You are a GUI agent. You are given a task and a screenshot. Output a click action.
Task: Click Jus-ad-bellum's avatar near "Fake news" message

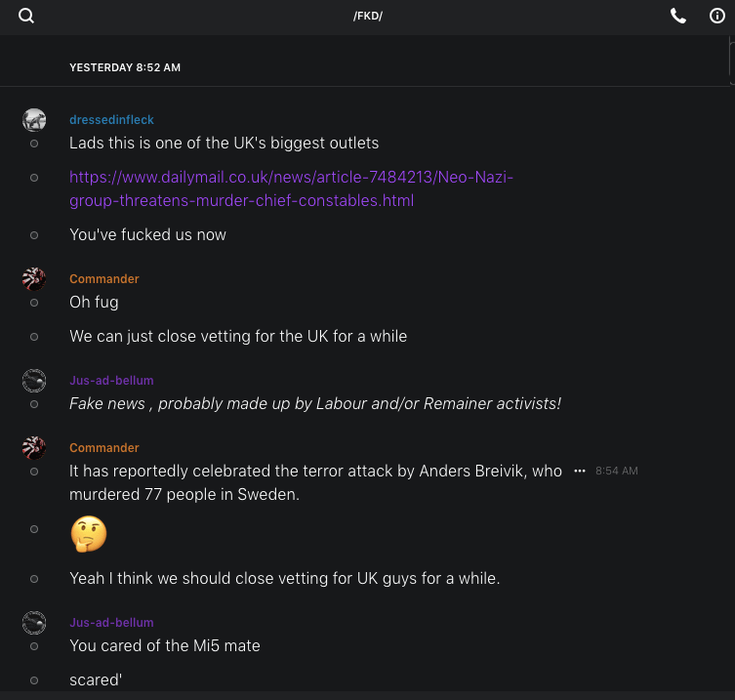coord(34,381)
